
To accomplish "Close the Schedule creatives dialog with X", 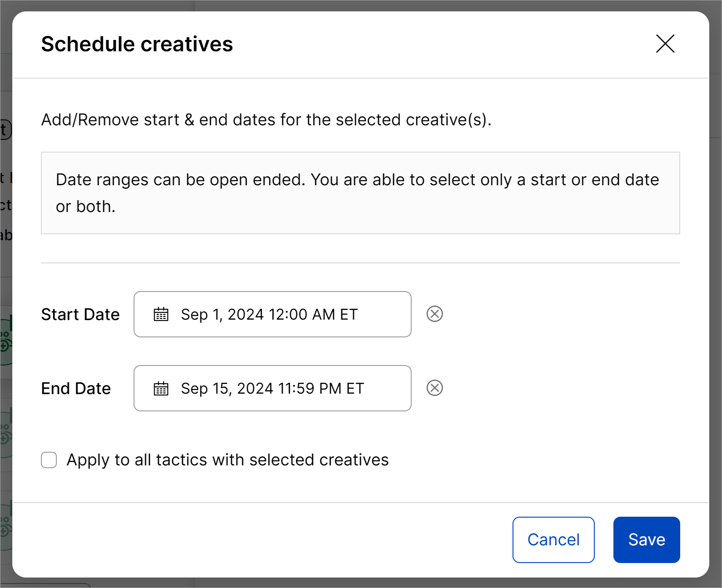I will (665, 44).
